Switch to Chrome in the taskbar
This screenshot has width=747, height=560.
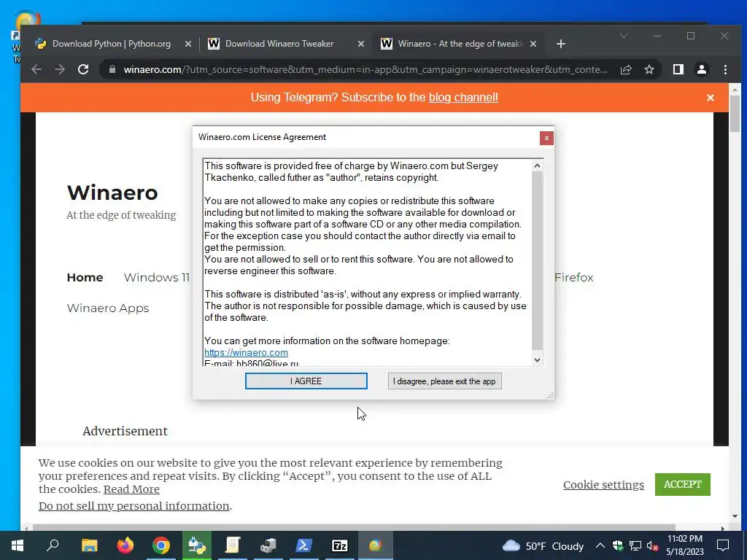(x=161, y=545)
